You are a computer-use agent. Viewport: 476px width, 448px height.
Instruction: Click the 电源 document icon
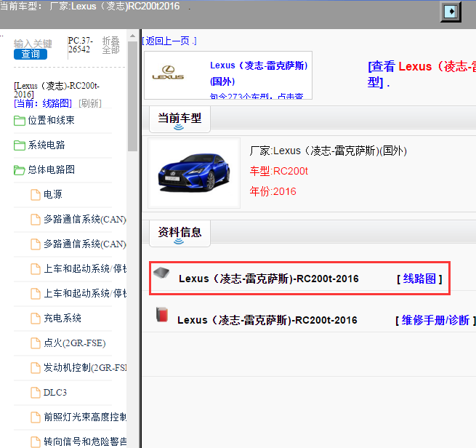click(x=36, y=195)
